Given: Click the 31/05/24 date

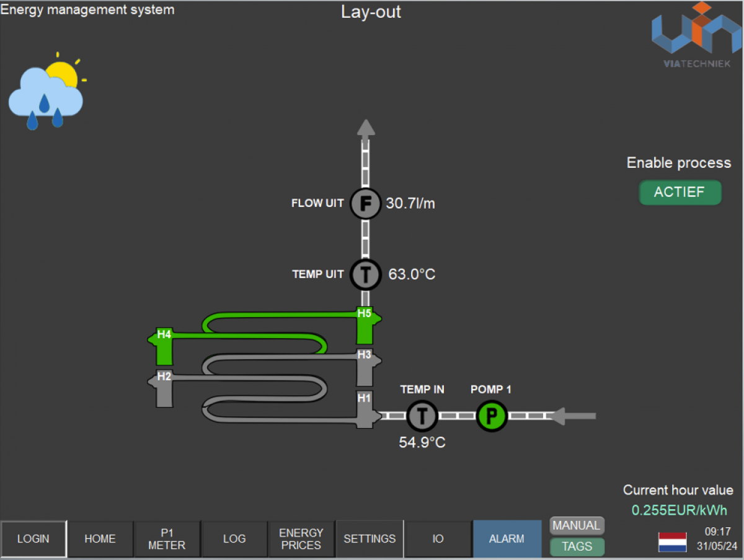Looking at the screenshot, I should 717,547.
